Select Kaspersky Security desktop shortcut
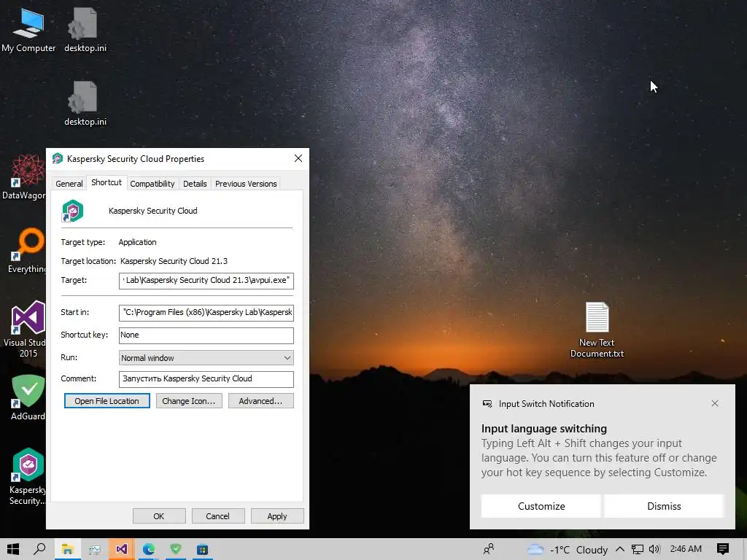 [27, 476]
